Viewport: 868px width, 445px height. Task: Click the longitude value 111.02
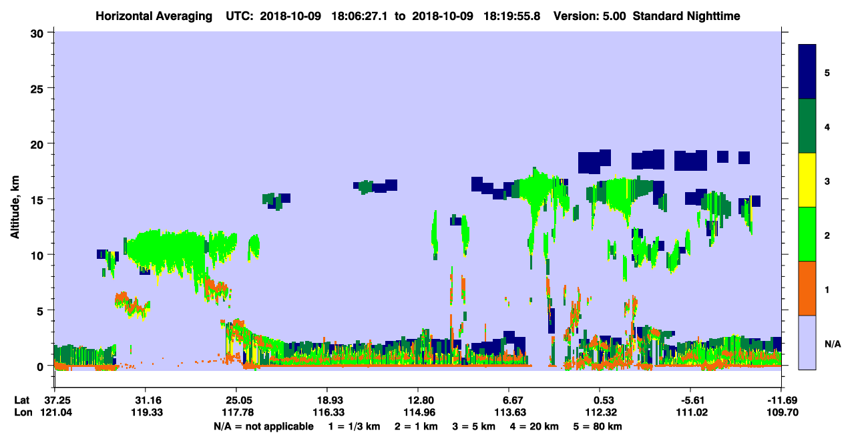point(690,413)
